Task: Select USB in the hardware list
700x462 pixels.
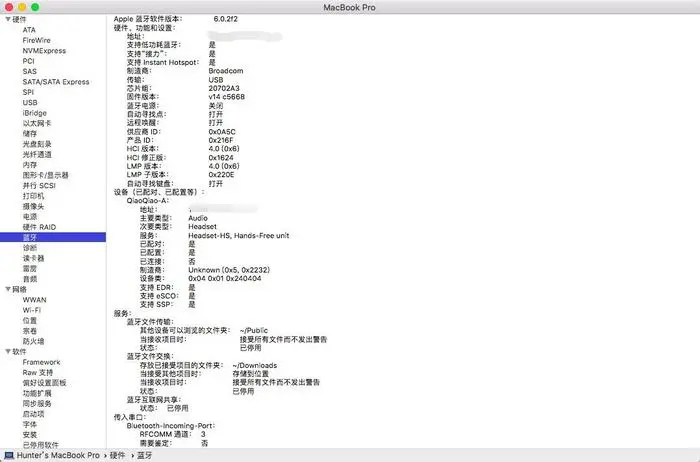Action: 30,102
